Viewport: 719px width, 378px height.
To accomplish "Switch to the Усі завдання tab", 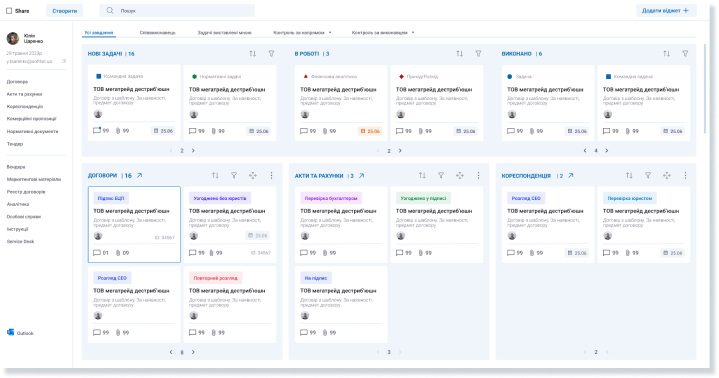I will pos(99,33).
